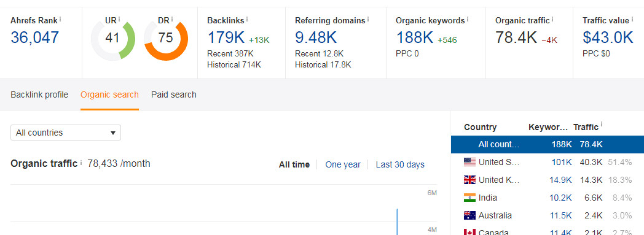Open the 14.9K keywords value for United Kingdom
The width and height of the screenshot is (644, 235).
coord(560,180)
